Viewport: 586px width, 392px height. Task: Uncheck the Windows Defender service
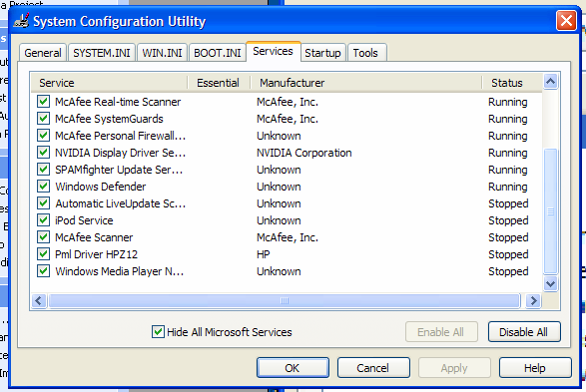(43, 186)
